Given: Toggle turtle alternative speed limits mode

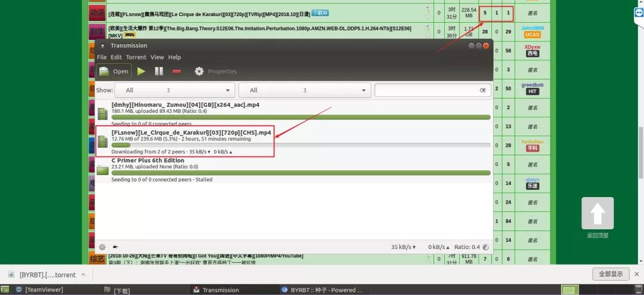Looking at the screenshot, I should point(116,247).
